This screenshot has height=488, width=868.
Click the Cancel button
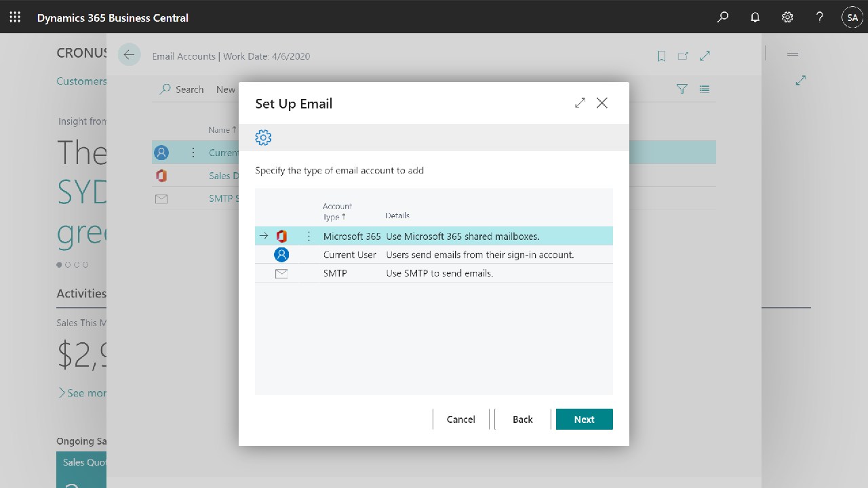point(461,420)
